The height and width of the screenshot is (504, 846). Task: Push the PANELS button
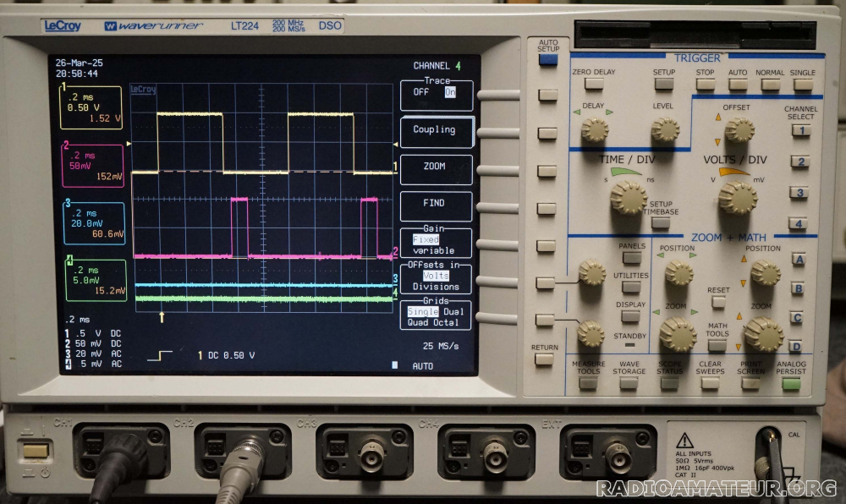click(x=632, y=258)
